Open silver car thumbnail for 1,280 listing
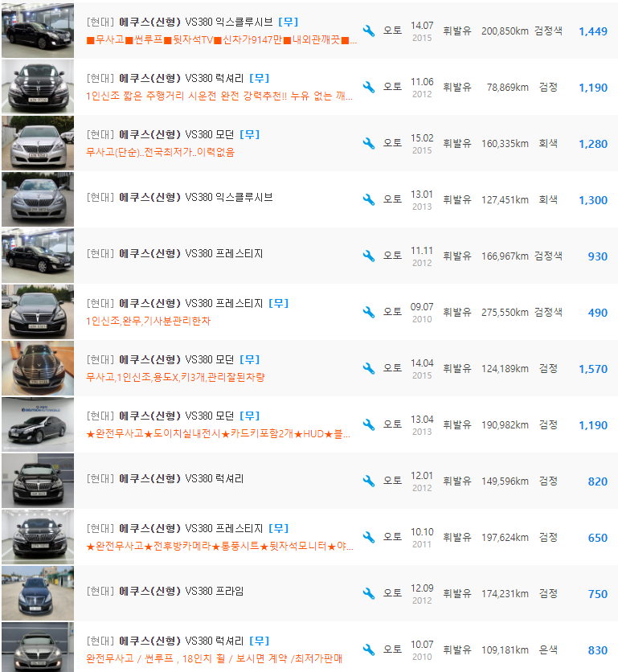The height and width of the screenshot is (672, 618). 38,143
